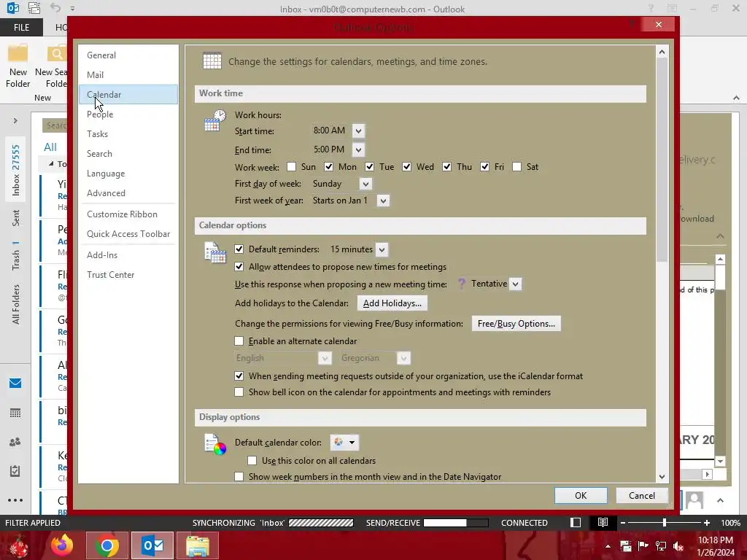747x560 pixels.
Task: Click the New Search Folder icon in ribbon
Action: (x=56, y=53)
